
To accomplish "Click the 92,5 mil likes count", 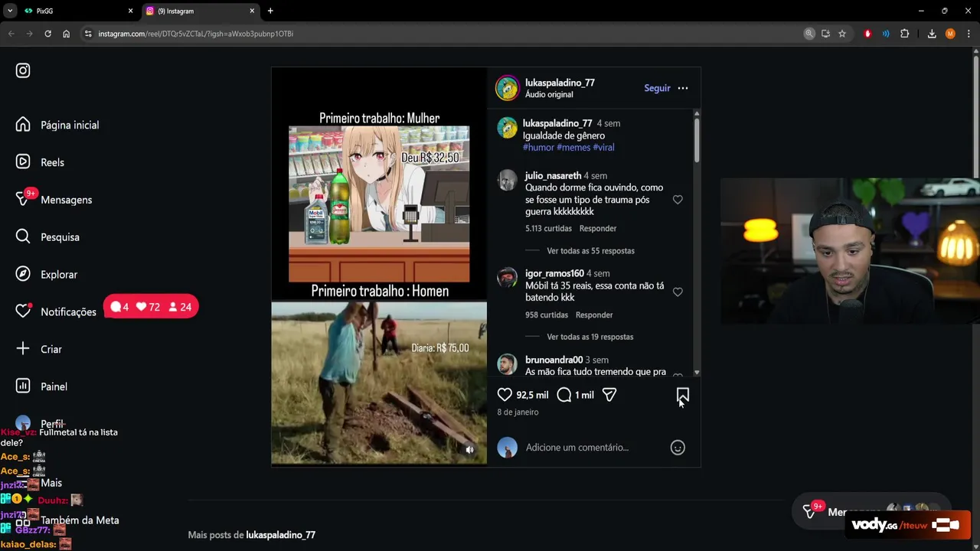I will pyautogui.click(x=532, y=395).
